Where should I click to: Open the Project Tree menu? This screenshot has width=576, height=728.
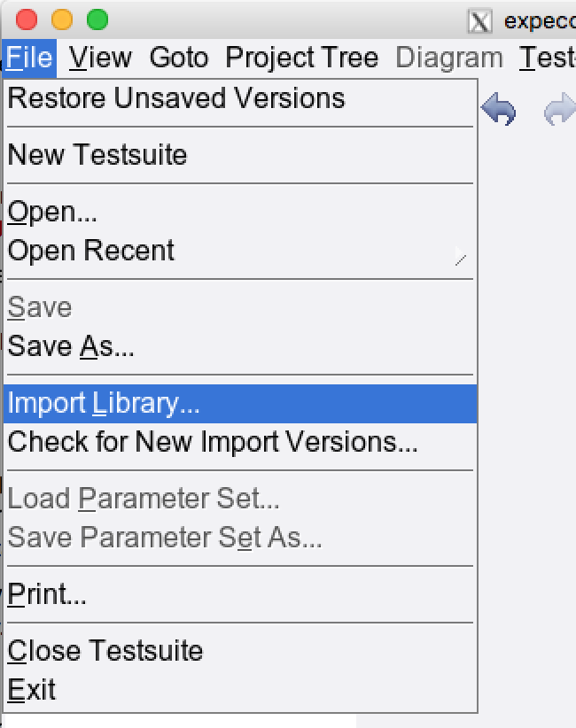tap(301, 58)
